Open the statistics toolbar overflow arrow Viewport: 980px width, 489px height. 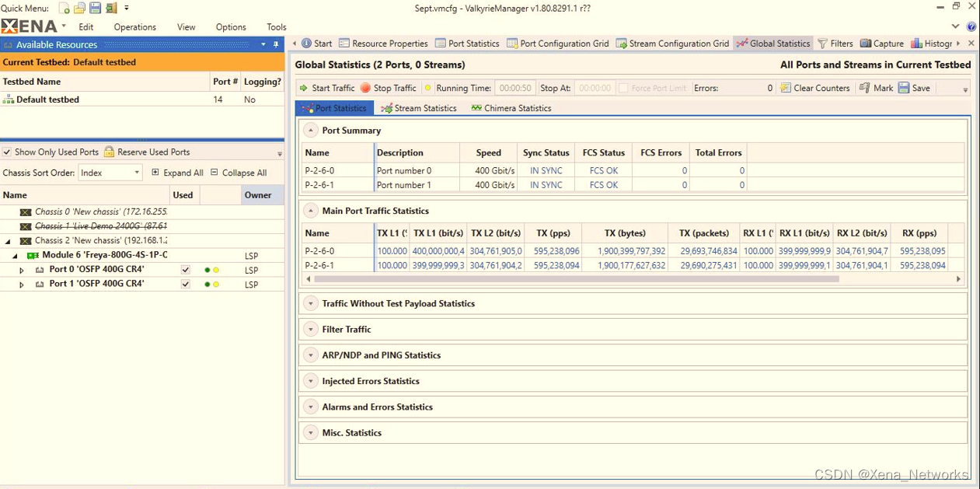tap(965, 89)
